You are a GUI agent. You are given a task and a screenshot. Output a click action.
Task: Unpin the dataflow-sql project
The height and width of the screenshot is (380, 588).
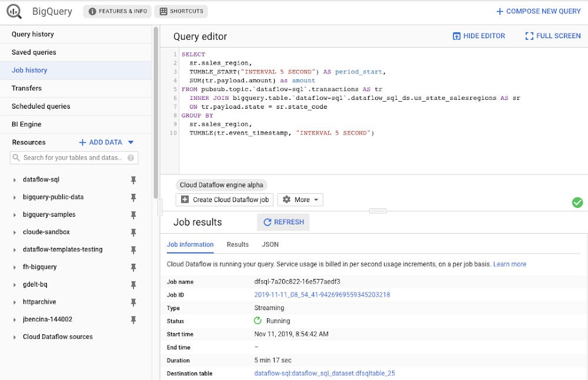click(x=133, y=180)
